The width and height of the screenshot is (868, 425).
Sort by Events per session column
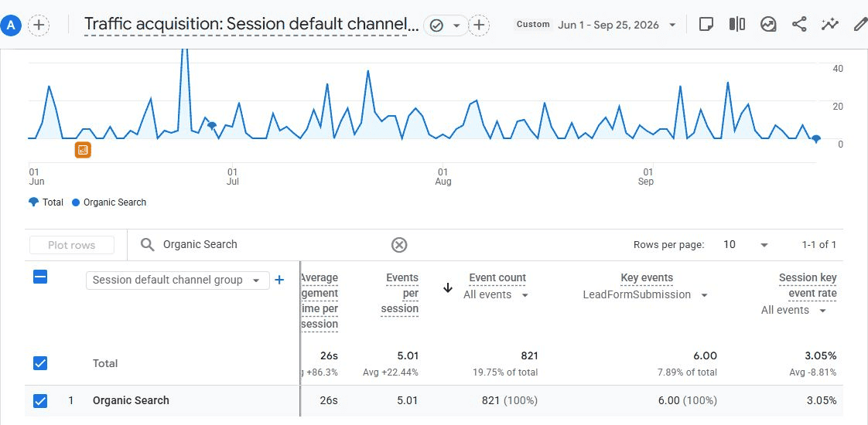click(400, 293)
